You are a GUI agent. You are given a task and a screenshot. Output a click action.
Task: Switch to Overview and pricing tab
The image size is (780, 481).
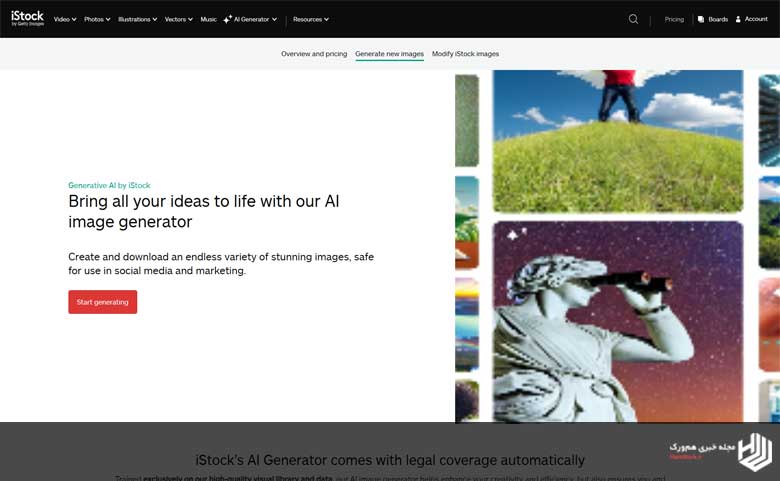(x=314, y=54)
